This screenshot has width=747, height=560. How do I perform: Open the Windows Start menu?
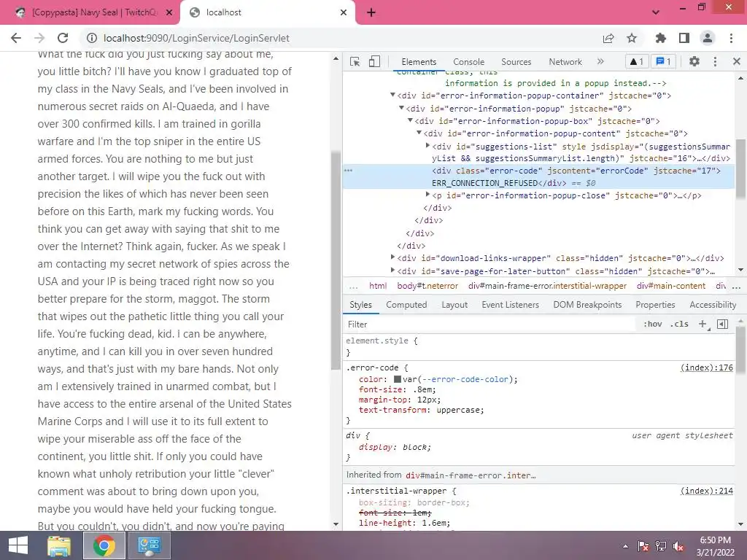(x=18, y=545)
